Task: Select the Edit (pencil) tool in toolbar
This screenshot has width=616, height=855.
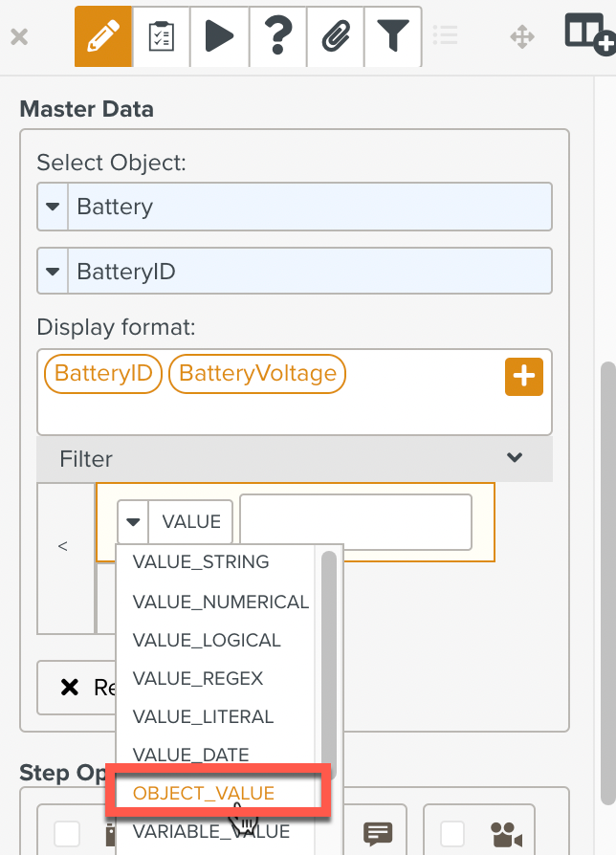Action: (103, 35)
